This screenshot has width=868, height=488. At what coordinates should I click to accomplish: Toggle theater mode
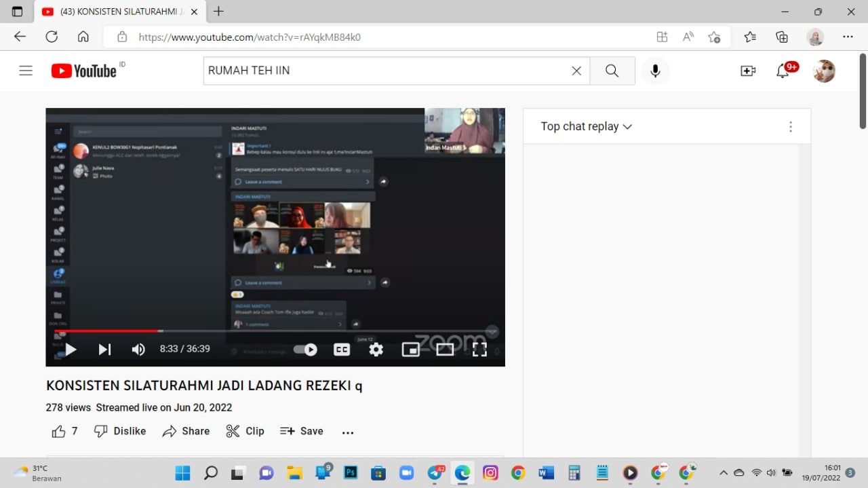click(x=445, y=350)
